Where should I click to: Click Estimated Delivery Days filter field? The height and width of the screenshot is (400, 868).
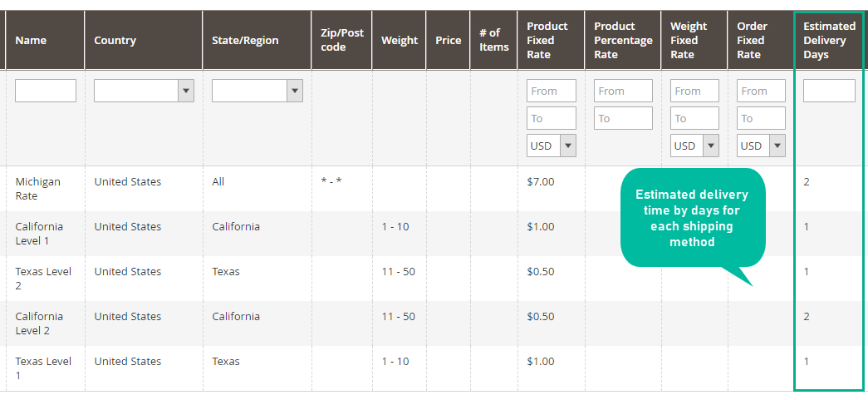coord(829,91)
